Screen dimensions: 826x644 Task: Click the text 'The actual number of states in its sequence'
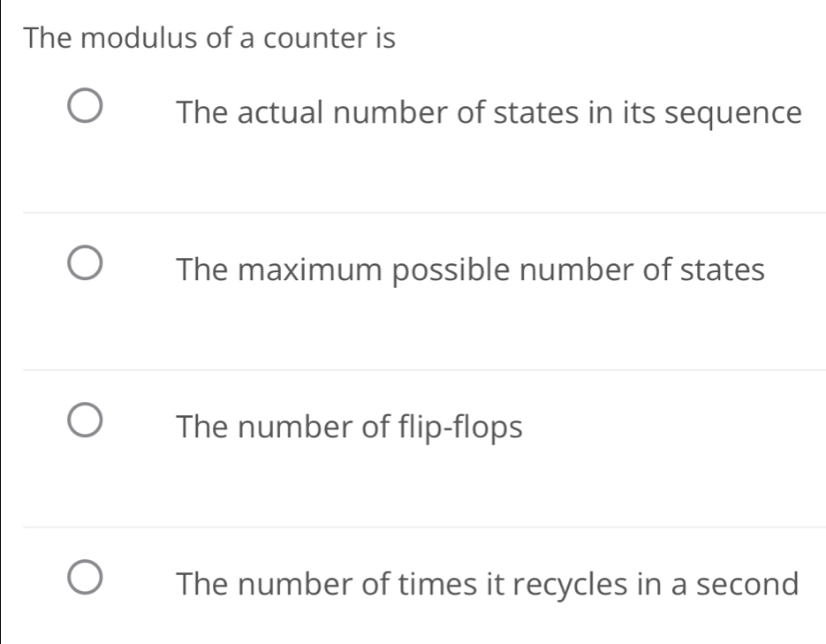coord(489,112)
